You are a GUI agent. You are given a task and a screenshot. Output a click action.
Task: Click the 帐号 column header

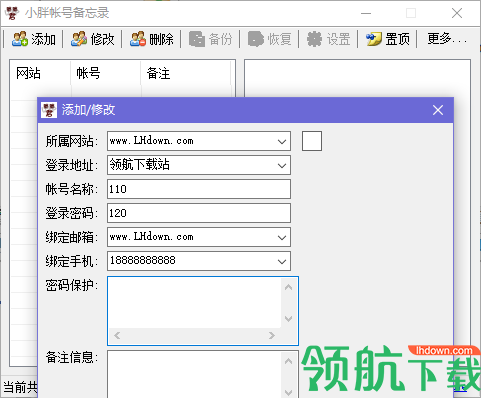tap(106, 73)
